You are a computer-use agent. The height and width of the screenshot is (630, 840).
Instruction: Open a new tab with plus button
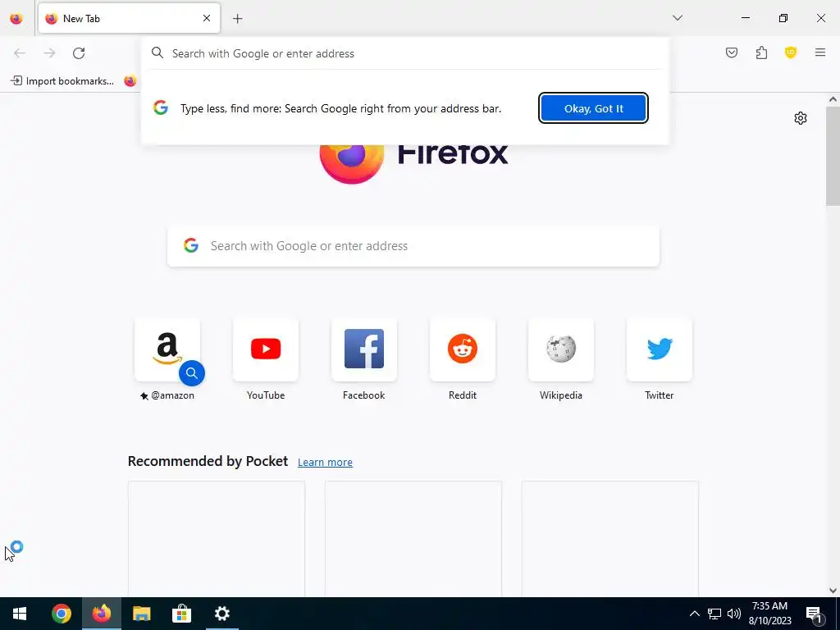pos(237,18)
